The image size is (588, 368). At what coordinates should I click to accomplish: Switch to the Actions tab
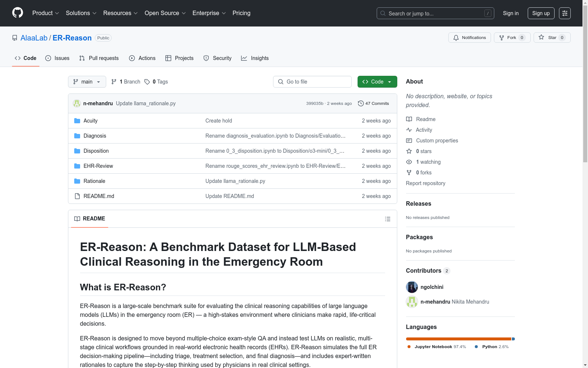142,58
